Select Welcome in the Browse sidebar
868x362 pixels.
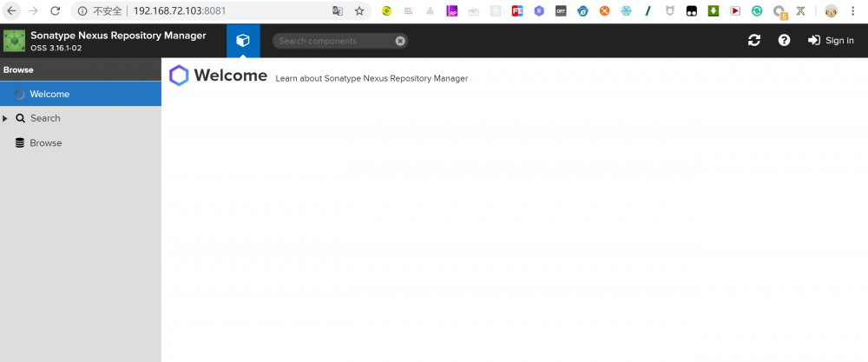[x=81, y=94]
